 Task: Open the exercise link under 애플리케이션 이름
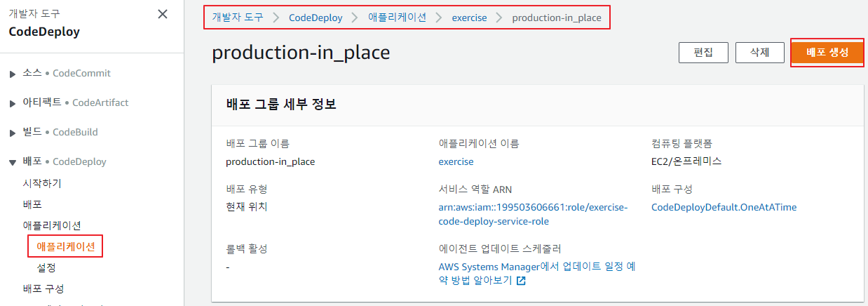tap(456, 161)
